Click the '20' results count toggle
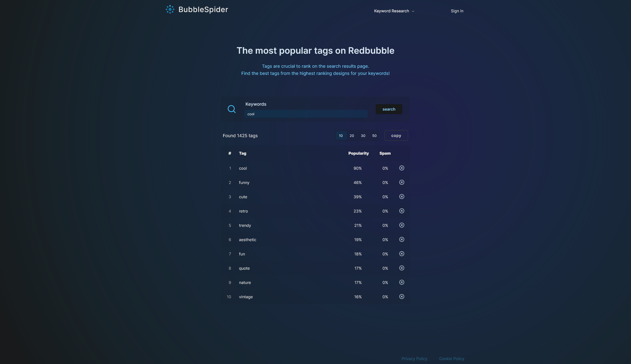The width and height of the screenshot is (631, 364). click(352, 135)
